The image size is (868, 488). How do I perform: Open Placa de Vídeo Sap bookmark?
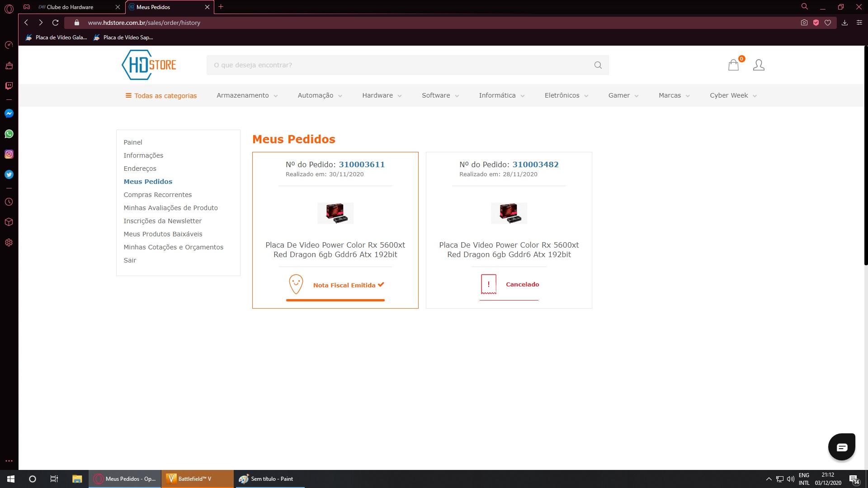click(x=123, y=38)
